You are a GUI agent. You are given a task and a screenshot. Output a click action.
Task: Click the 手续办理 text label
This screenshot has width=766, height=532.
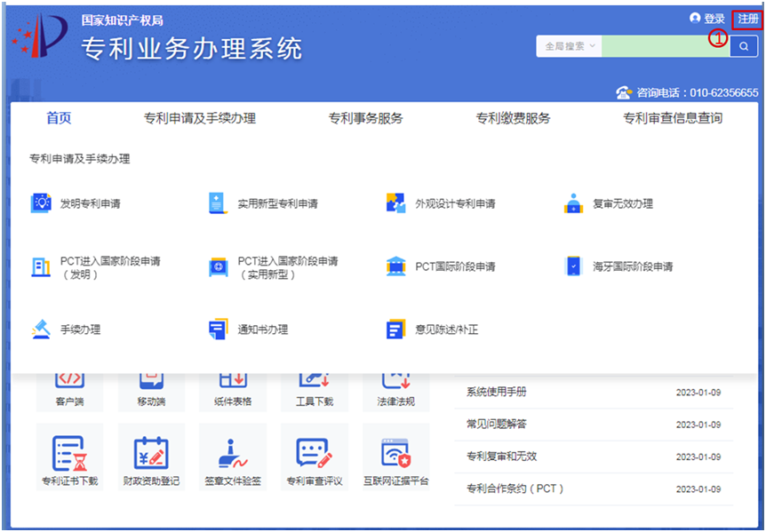pos(80,330)
